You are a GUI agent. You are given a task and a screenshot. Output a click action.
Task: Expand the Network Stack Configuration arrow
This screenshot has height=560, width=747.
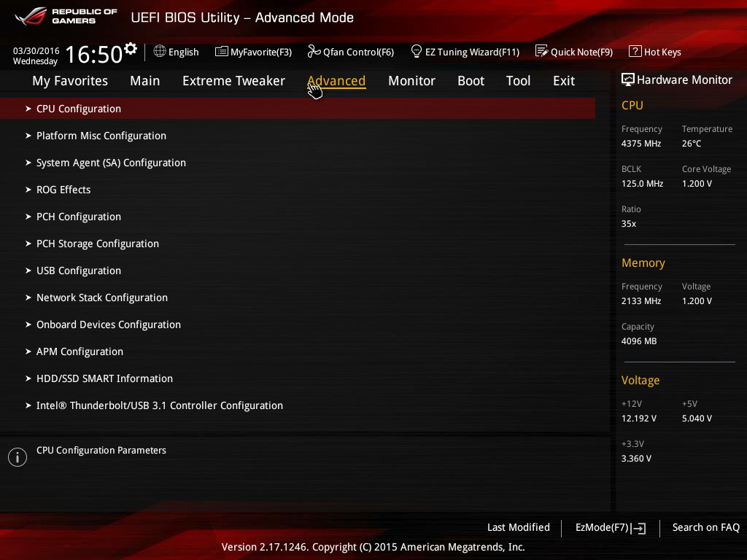coord(28,297)
